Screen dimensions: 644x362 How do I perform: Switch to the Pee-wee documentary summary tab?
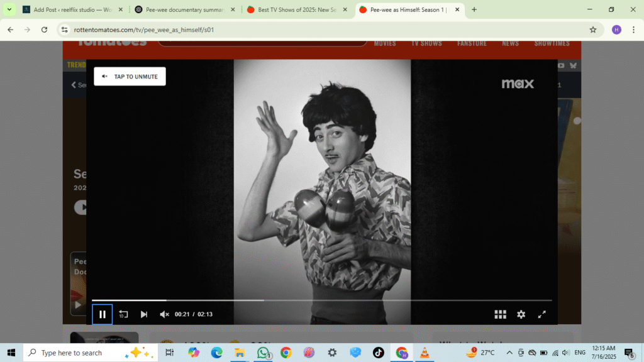click(185, 9)
